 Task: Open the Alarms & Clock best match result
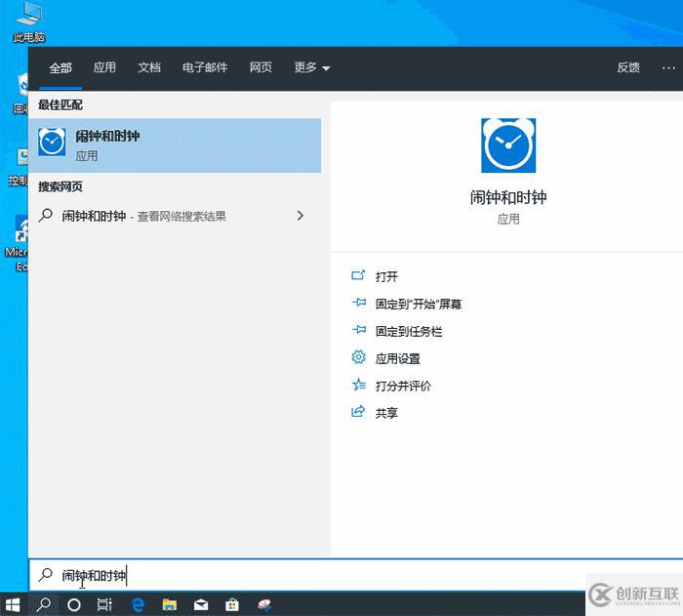point(175,145)
